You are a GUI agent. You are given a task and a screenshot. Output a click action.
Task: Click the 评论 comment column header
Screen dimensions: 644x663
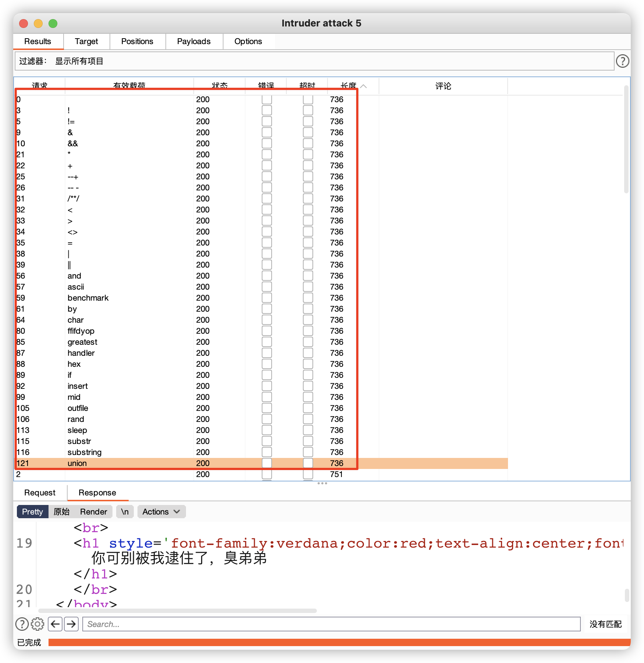pyautogui.click(x=443, y=86)
